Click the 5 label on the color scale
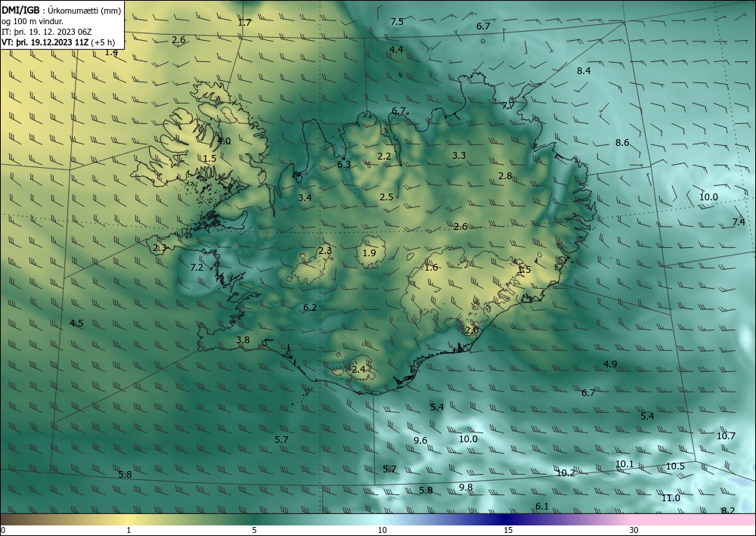Screen dimensions: 756x536 254,531
